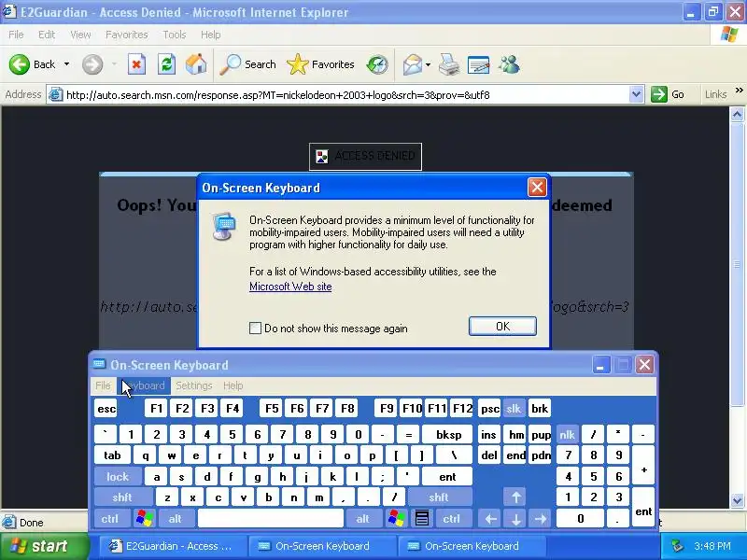Open the Messenger people icon
This screenshot has width=747, height=560.
[509, 64]
